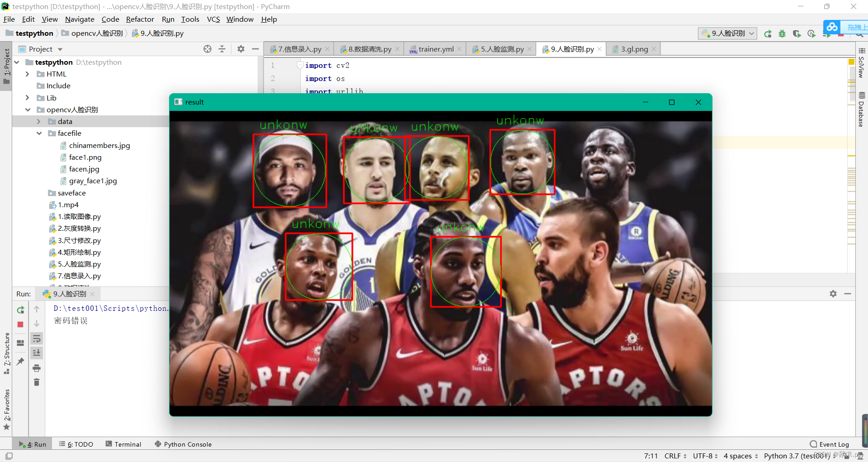
Task: Switch to trainer.yml editor tab
Action: click(436, 49)
